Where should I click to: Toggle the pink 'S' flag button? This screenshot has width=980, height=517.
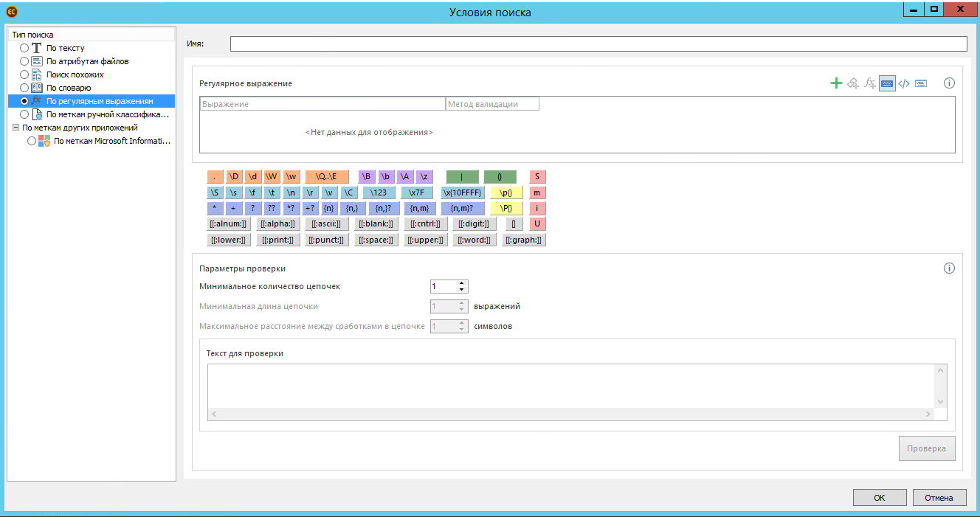coord(537,177)
